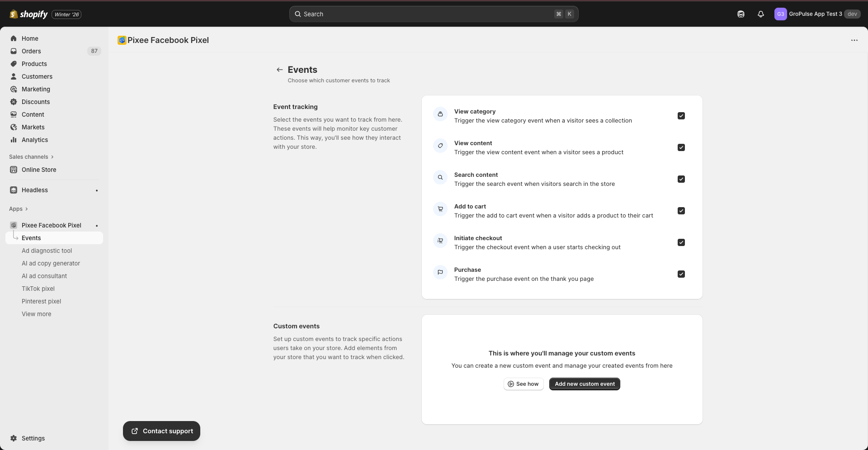This screenshot has width=868, height=450.
Task: Click the Search input field
Action: (x=425, y=14)
